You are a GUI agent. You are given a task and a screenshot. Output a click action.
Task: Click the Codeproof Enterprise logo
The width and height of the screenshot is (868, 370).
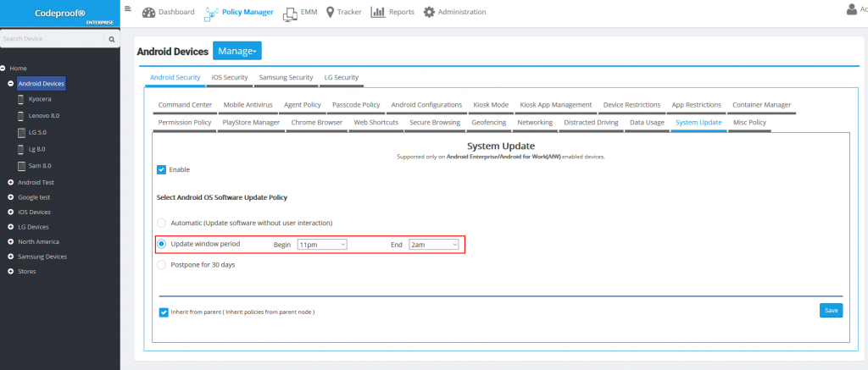click(x=60, y=14)
